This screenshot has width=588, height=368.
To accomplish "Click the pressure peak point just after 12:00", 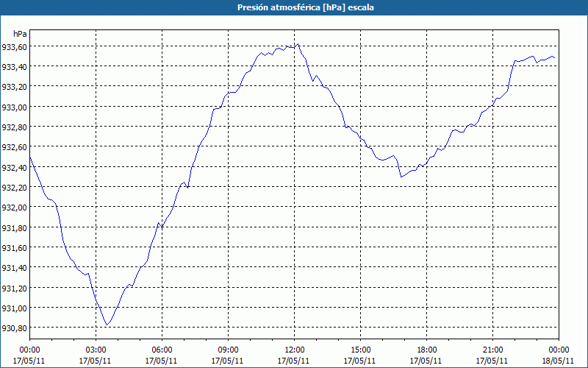I will coord(298,44).
